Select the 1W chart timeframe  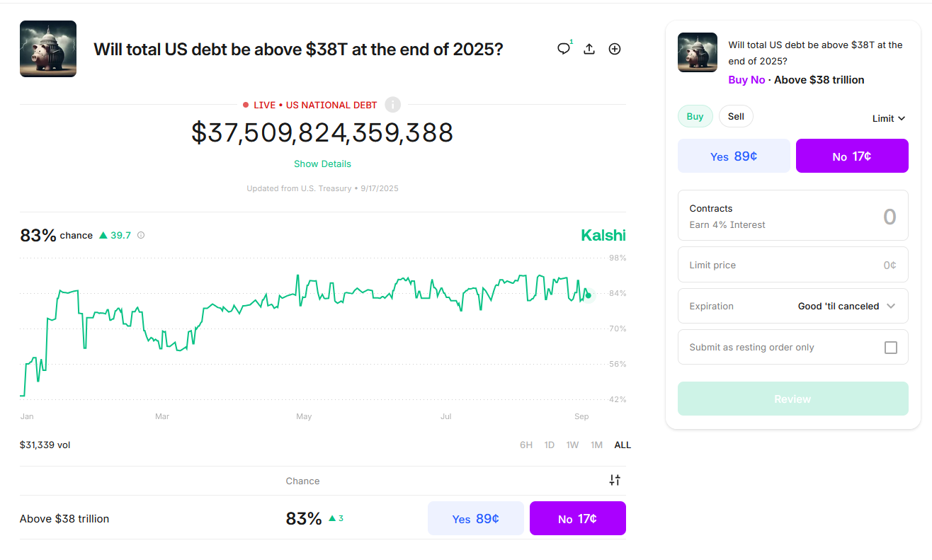pos(572,445)
